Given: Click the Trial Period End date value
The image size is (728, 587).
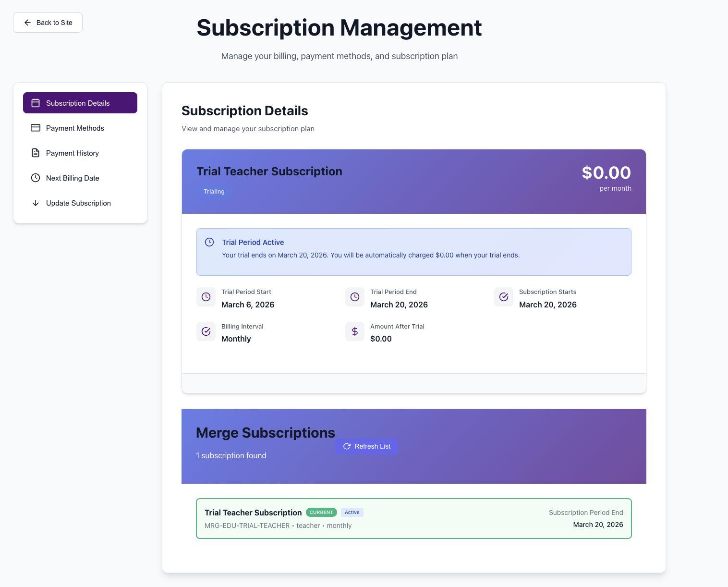Looking at the screenshot, I should click(x=399, y=305).
